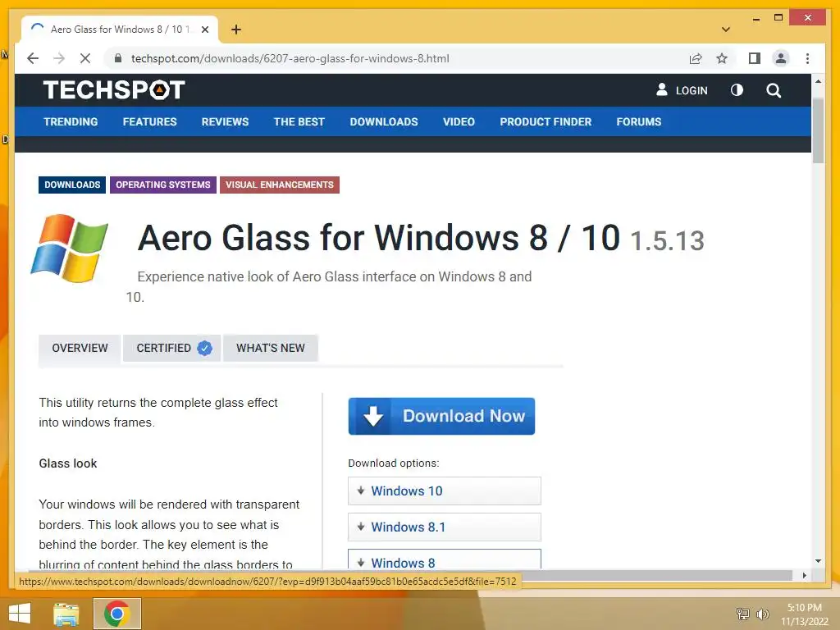The height and width of the screenshot is (630, 840).
Task: Open the Windows Start button
Action: 20,614
